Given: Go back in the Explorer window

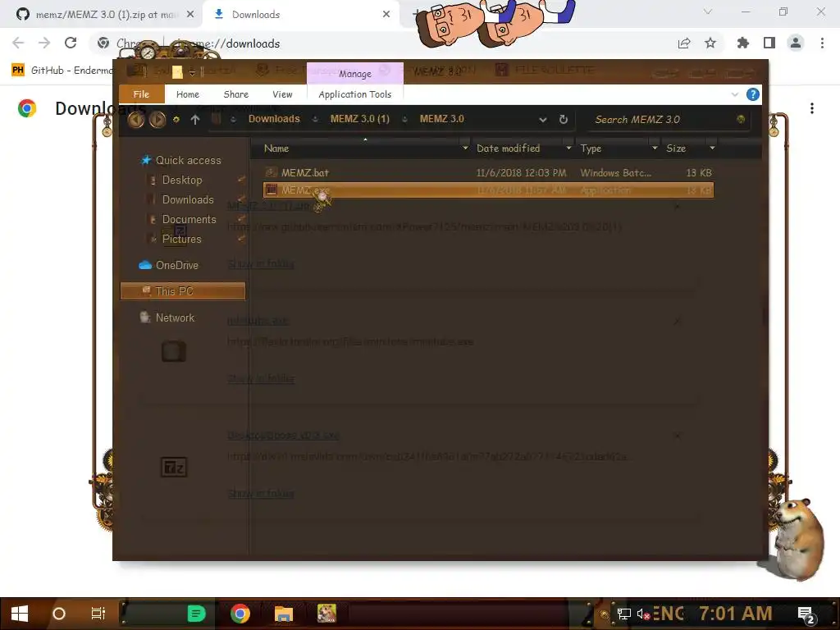Looking at the screenshot, I should (136, 120).
